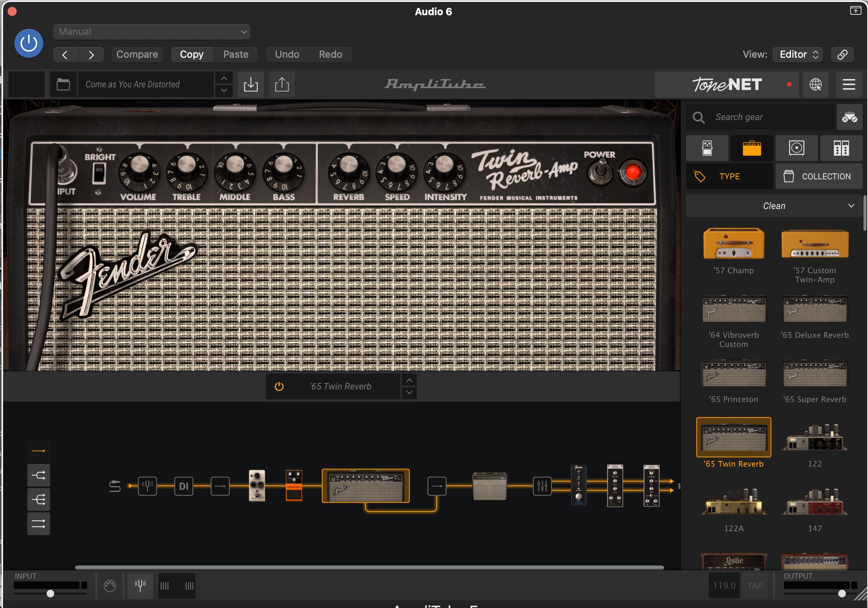Viewport: 868px width, 608px height.
Task: Click up chevron beside '65 Twin Reverb
Action: 409,380
